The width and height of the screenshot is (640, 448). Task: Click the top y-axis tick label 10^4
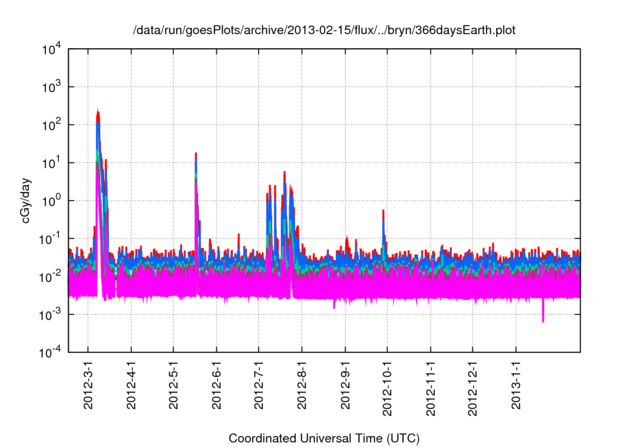point(49,49)
